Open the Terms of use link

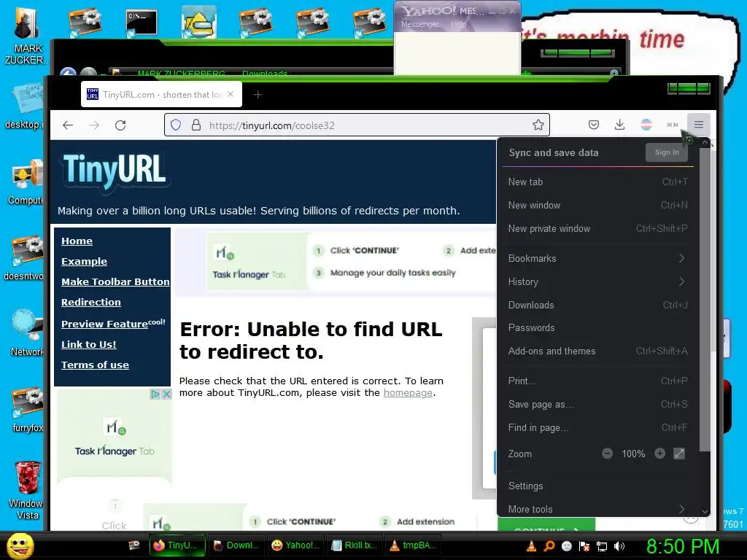click(x=95, y=365)
